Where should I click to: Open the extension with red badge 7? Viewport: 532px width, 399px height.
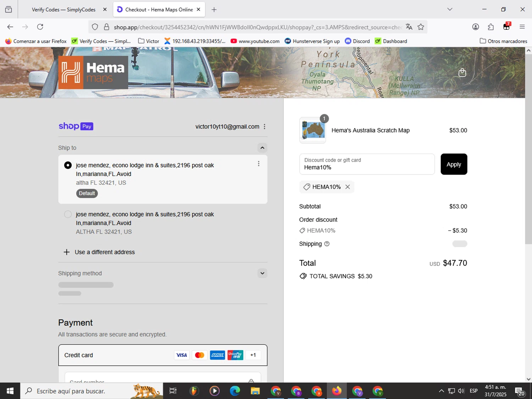[506, 27]
